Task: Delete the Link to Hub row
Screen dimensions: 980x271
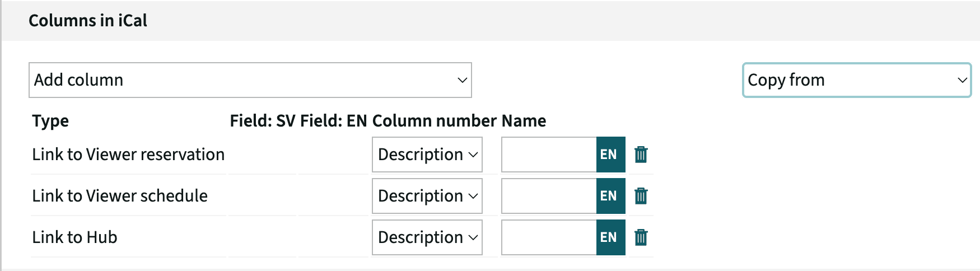Action: [x=641, y=237]
